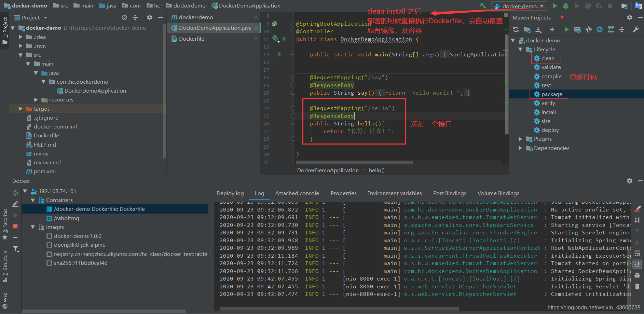Open Port Bindings tab
This screenshot has height=314, width=644.
[450, 193]
